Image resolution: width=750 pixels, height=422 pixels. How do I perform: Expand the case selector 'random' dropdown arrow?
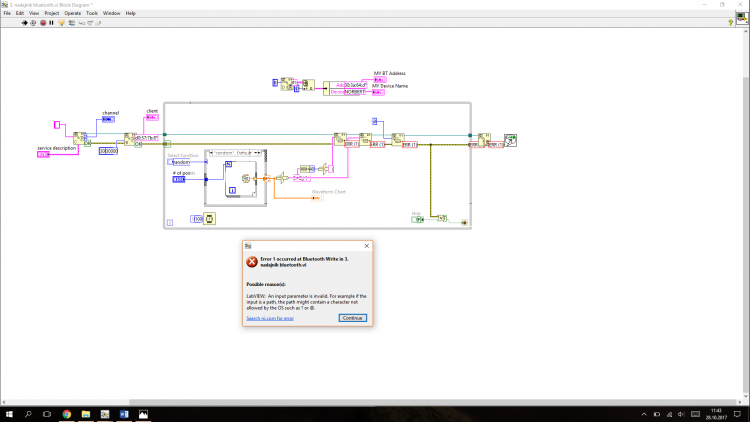(x=256, y=153)
